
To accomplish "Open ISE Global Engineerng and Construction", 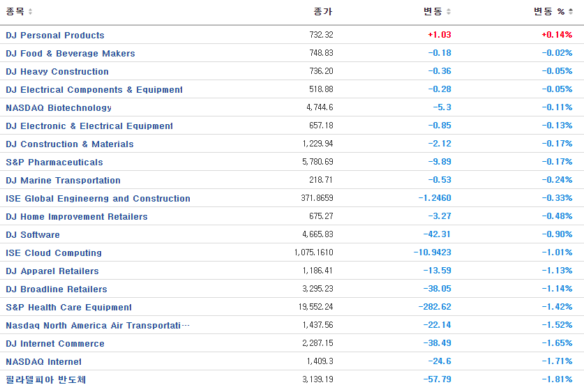I will (98, 198).
